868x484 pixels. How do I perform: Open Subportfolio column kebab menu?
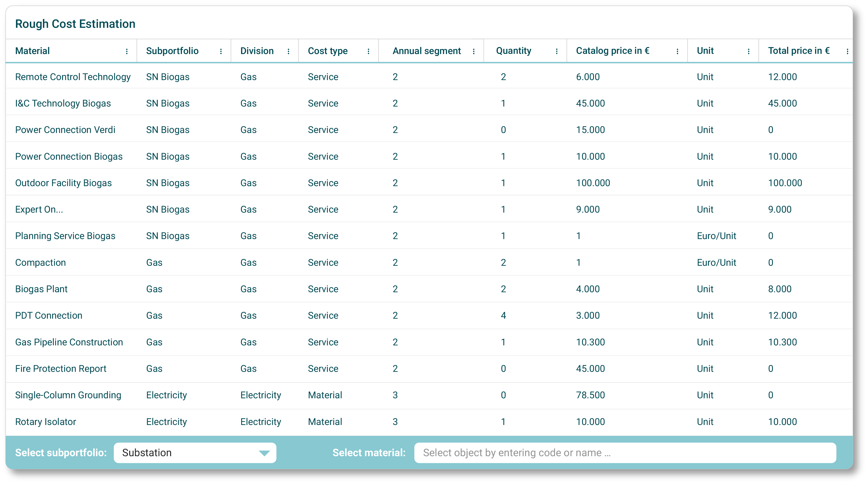click(221, 51)
